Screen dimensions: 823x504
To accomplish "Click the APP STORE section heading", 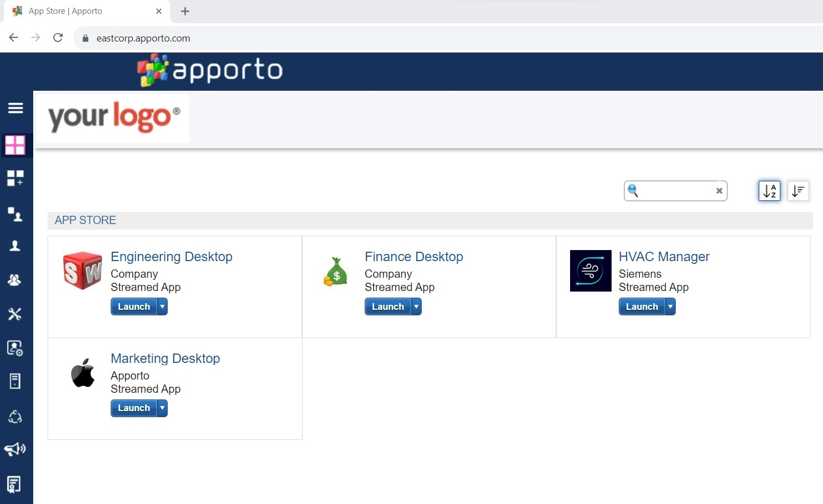I will (x=85, y=220).
